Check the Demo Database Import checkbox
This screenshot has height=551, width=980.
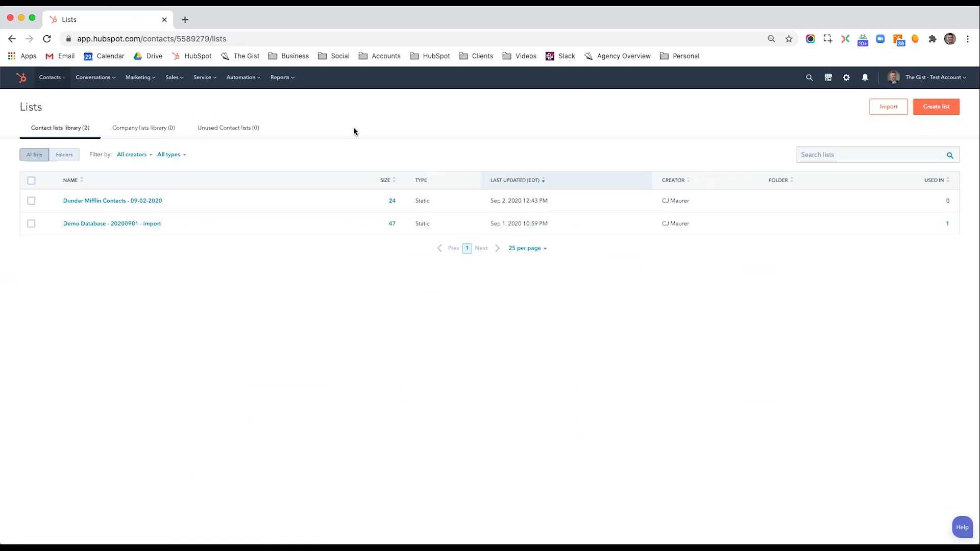coord(31,223)
